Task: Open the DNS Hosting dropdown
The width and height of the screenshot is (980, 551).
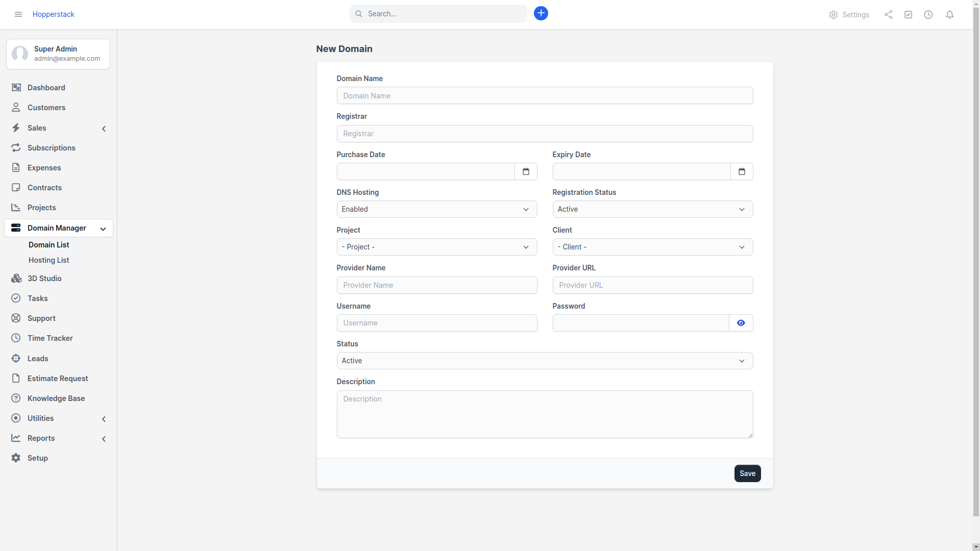Action: coord(436,209)
